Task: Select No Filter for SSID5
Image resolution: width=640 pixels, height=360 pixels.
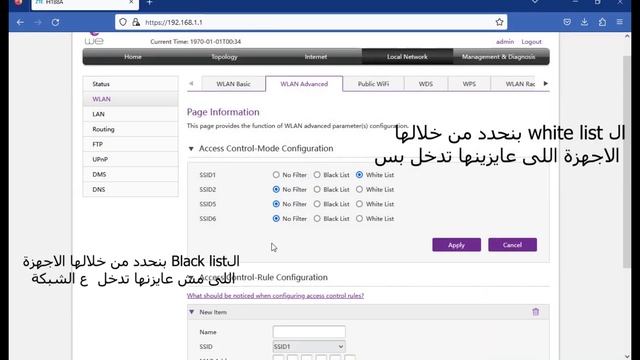Action: click(276, 204)
